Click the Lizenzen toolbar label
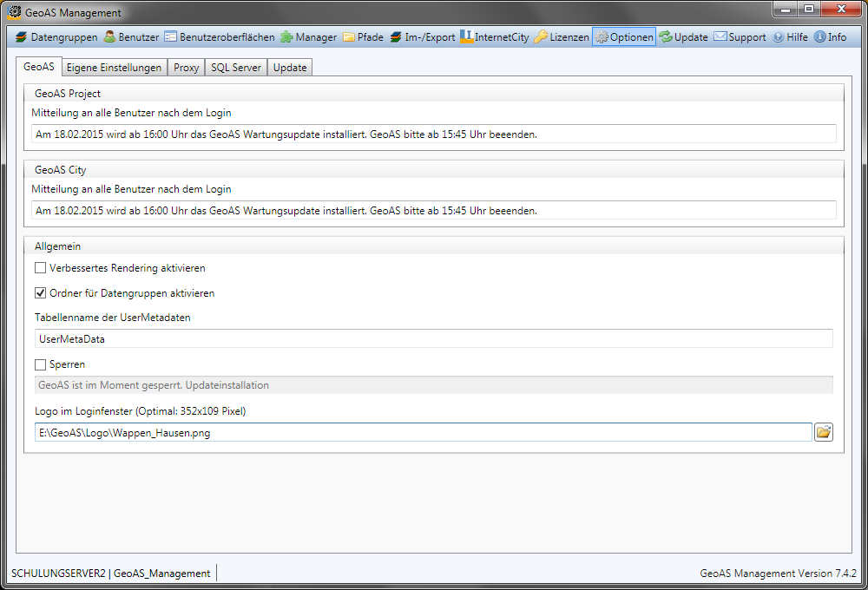This screenshot has height=590, width=868. coord(569,37)
